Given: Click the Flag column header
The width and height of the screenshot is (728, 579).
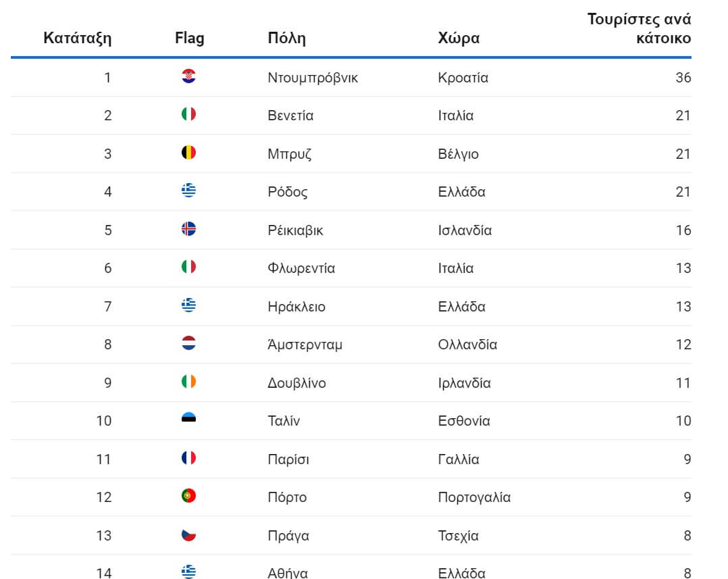Looking at the screenshot, I should (x=189, y=38).
